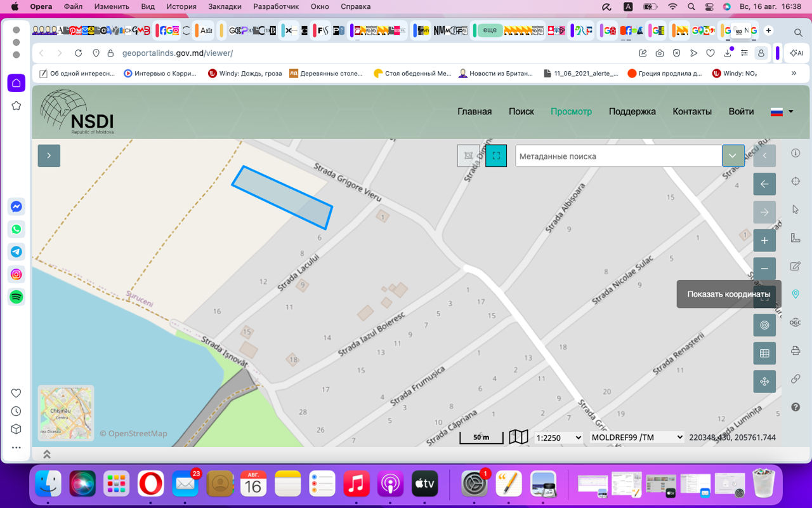812x508 pixels.
Task: Open the OGC services icon
Action: point(796,322)
